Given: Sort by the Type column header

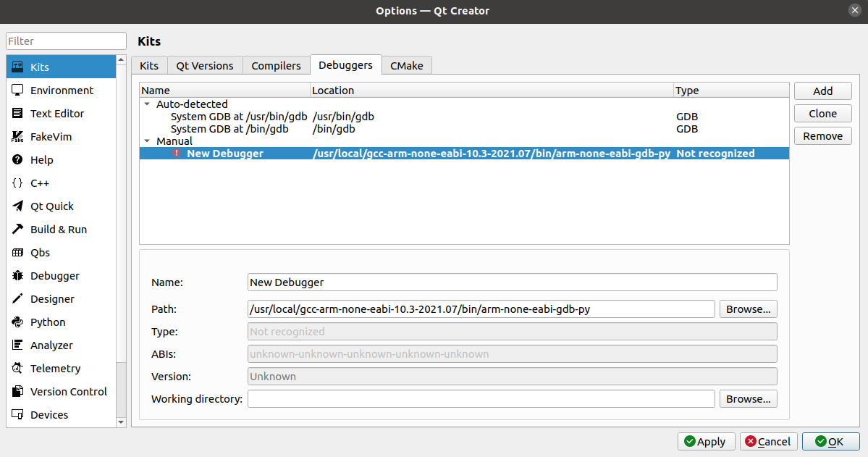Looking at the screenshot, I should [x=731, y=91].
